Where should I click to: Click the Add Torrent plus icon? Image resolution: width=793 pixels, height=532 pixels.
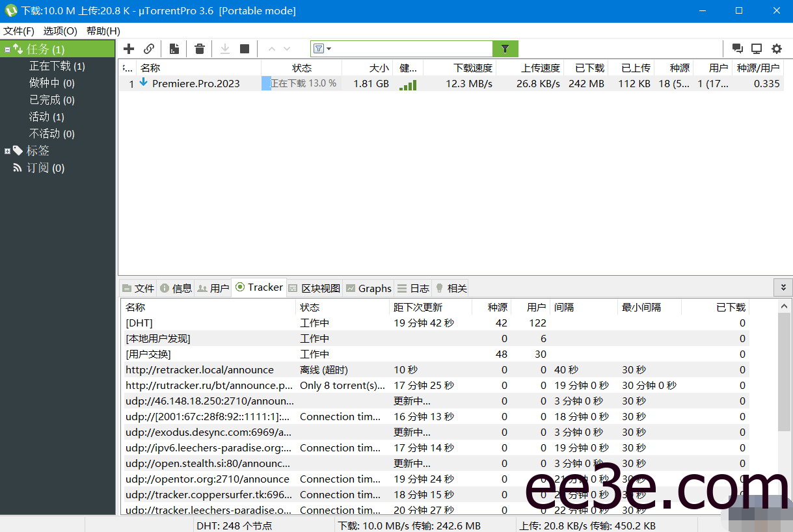click(128, 49)
